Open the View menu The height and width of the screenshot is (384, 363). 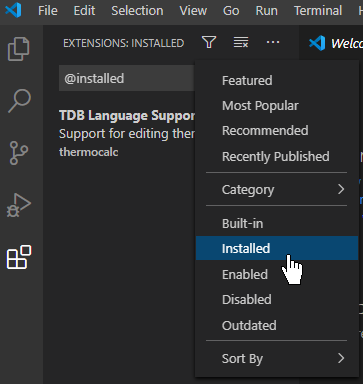coord(193,11)
